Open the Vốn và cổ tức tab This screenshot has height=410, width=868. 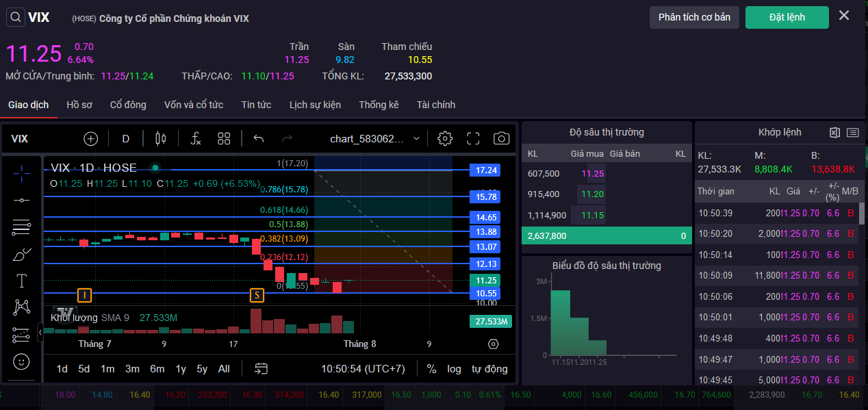194,105
